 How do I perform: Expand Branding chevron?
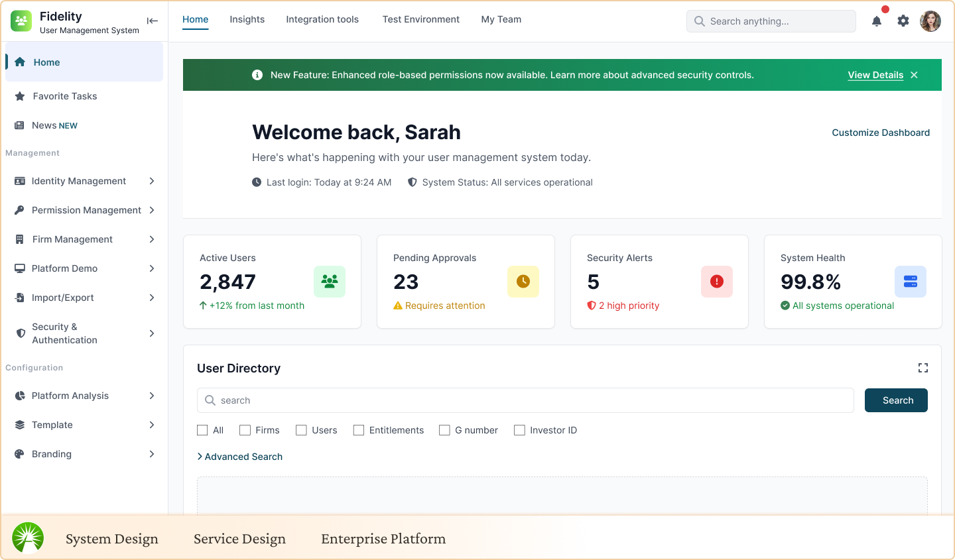tap(152, 454)
